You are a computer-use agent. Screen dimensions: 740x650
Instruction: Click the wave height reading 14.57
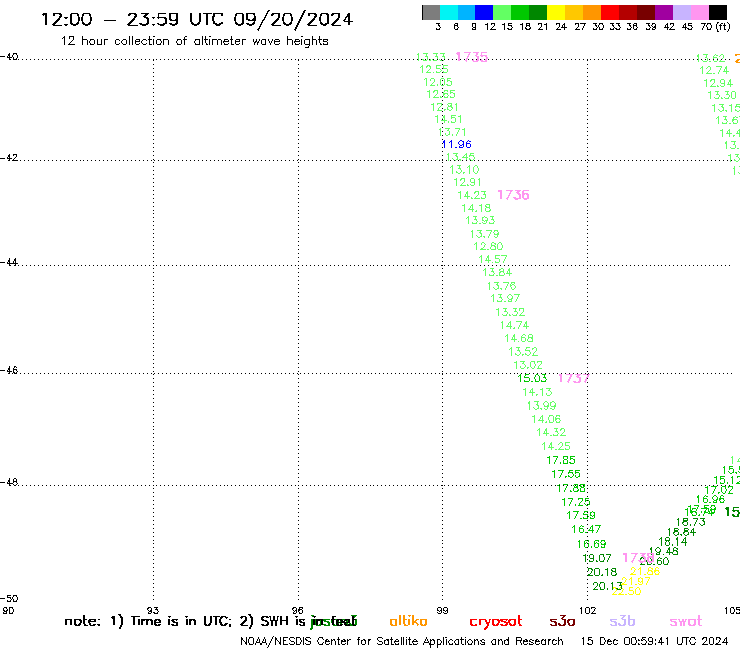coord(493,260)
